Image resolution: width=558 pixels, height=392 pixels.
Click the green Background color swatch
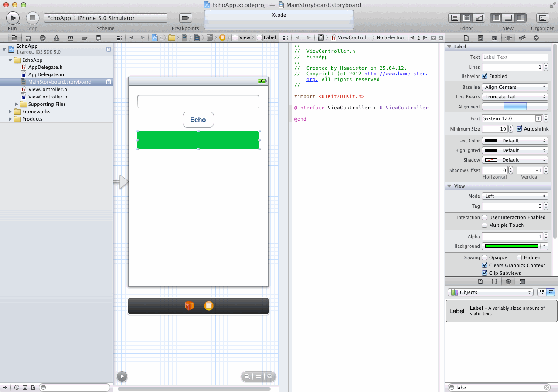(x=511, y=246)
